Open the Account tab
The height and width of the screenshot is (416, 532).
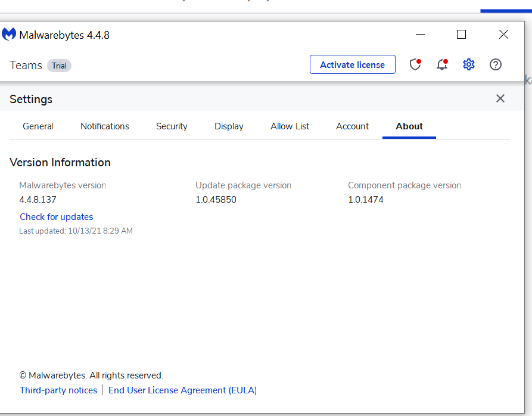(352, 126)
